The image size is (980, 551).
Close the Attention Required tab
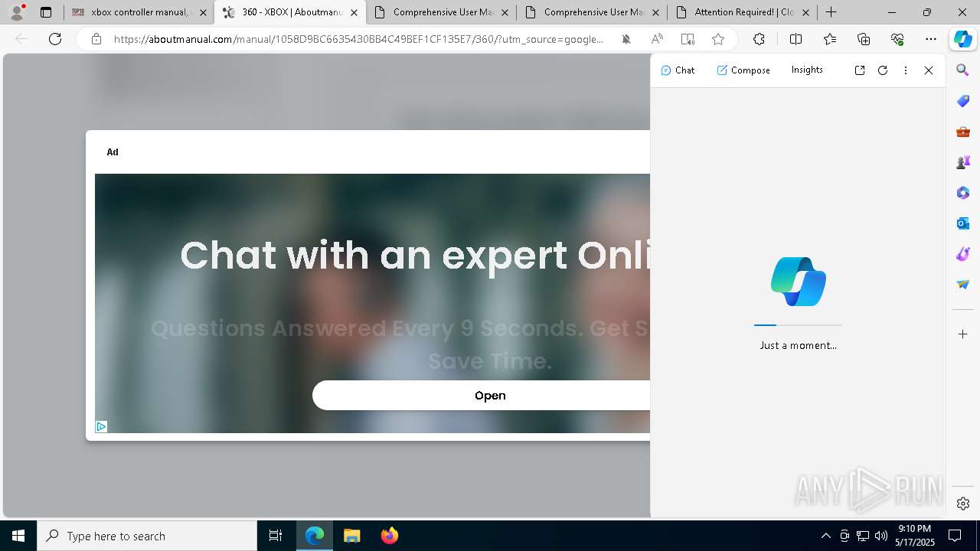click(805, 12)
